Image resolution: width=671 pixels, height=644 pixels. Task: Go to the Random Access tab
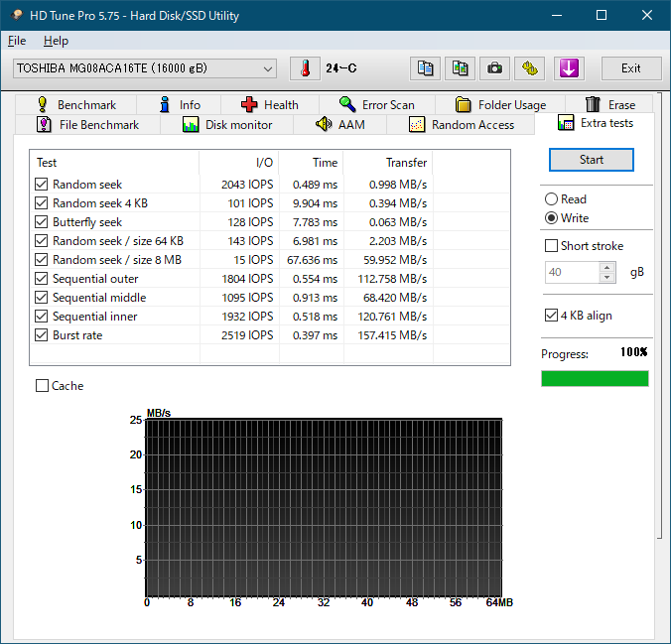[461, 125]
